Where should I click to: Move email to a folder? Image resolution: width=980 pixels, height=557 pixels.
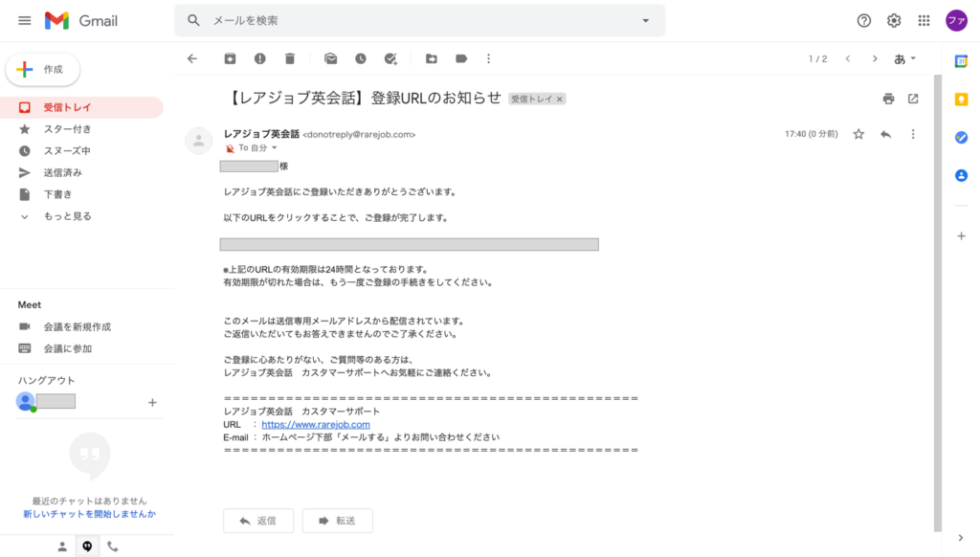click(x=432, y=58)
